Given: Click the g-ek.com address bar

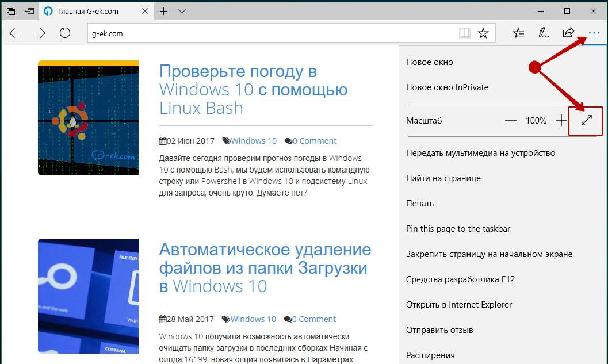Looking at the screenshot, I should pos(270,33).
